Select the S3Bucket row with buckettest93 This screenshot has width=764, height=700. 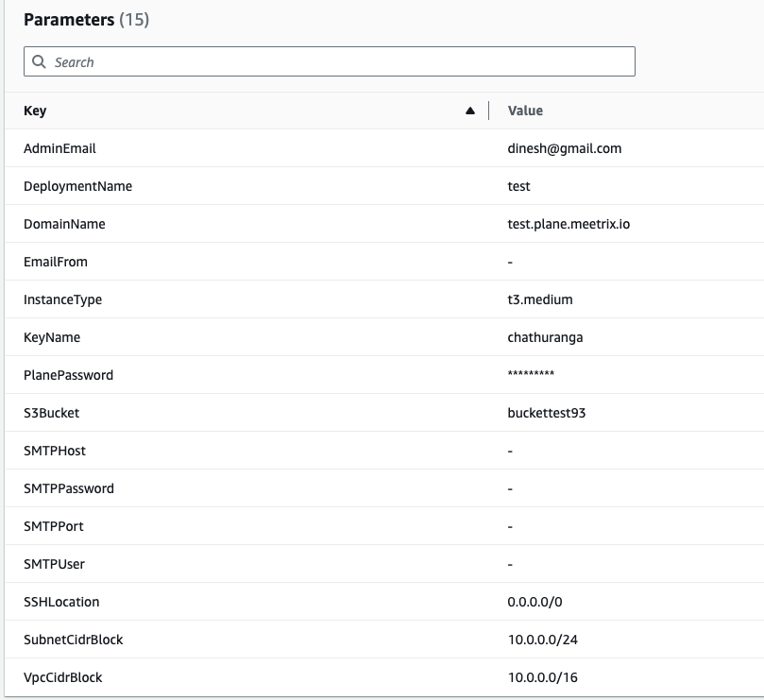(52, 413)
